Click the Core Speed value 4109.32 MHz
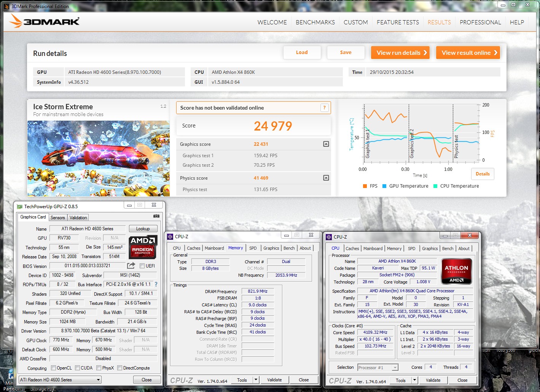The image size is (540, 392). [375, 332]
